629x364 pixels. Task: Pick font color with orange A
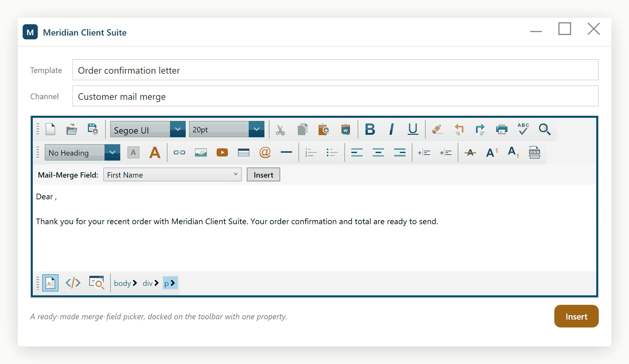click(155, 153)
